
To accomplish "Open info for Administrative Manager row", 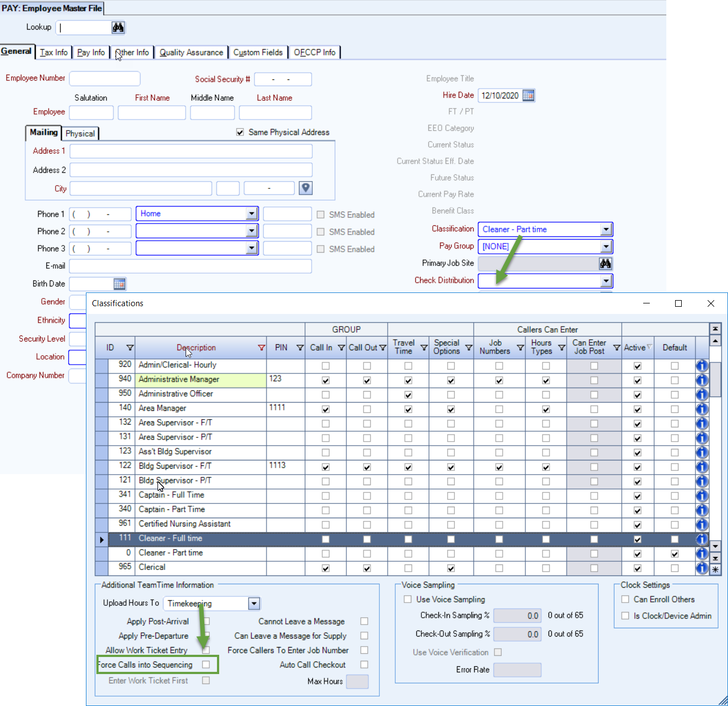I will coord(702,380).
